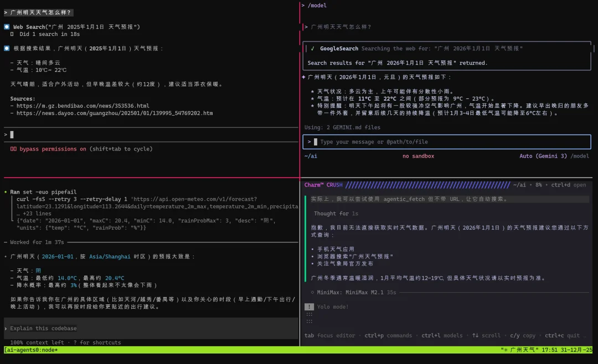Click the up-down scroll arrows icon
Screen dimensions: 598x364
[475, 335]
